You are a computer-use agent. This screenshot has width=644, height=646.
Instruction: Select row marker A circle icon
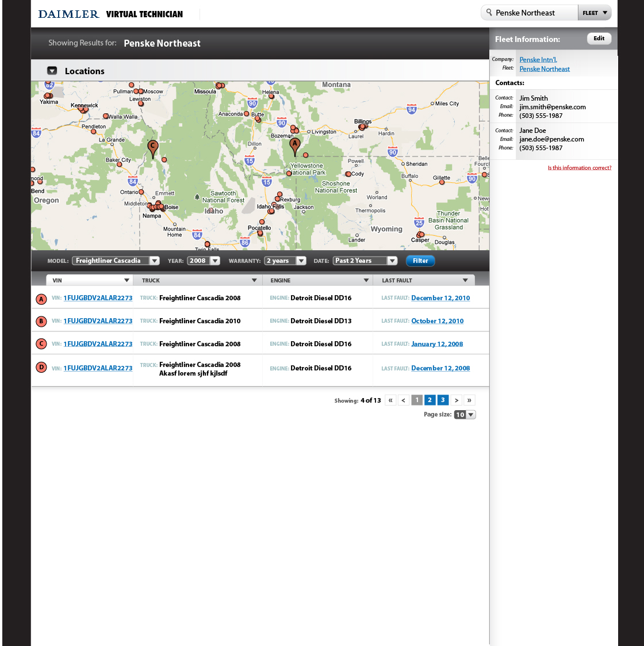[41, 299]
